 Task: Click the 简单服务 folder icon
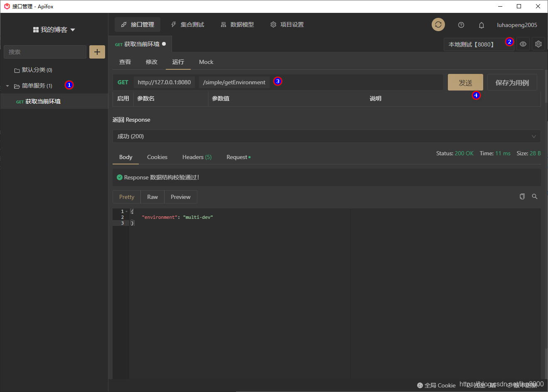pos(17,86)
